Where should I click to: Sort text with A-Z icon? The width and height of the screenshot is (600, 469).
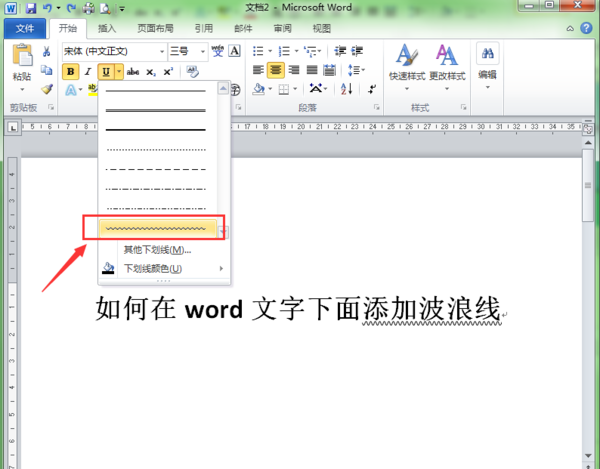click(346, 89)
